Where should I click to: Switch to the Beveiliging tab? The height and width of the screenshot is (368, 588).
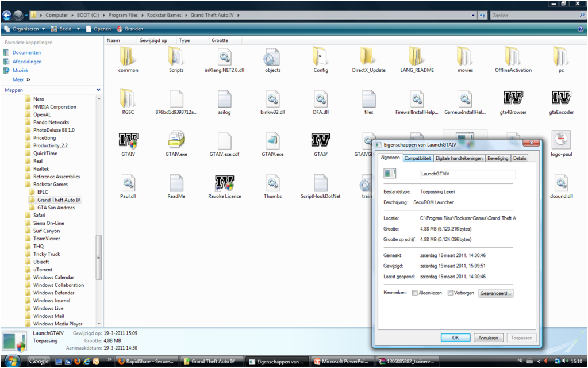(x=498, y=158)
